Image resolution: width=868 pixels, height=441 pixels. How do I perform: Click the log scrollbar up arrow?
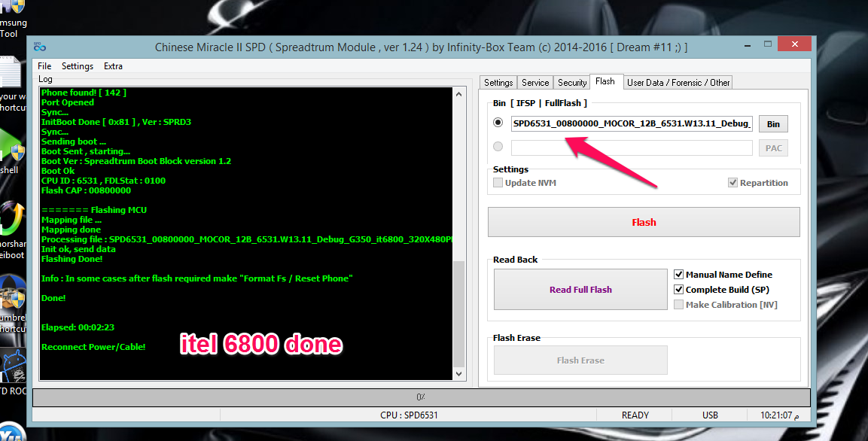pos(459,94)
